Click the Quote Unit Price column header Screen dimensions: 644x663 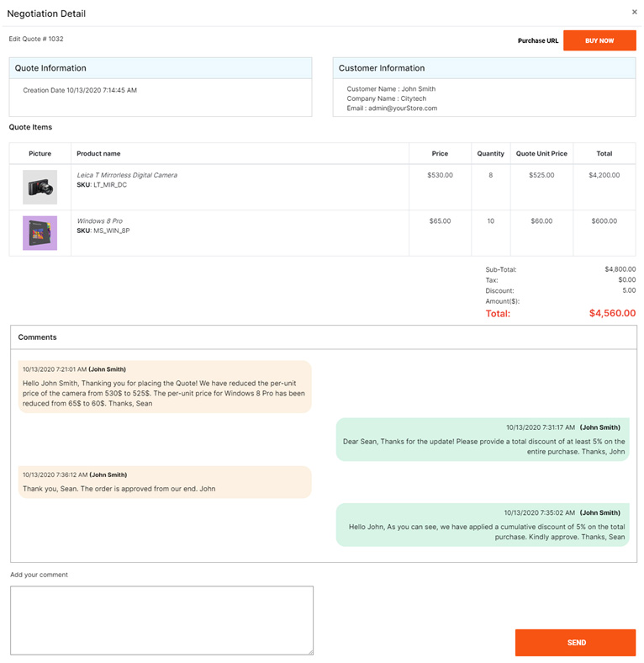pyautogui.click(x=541, y=153)
